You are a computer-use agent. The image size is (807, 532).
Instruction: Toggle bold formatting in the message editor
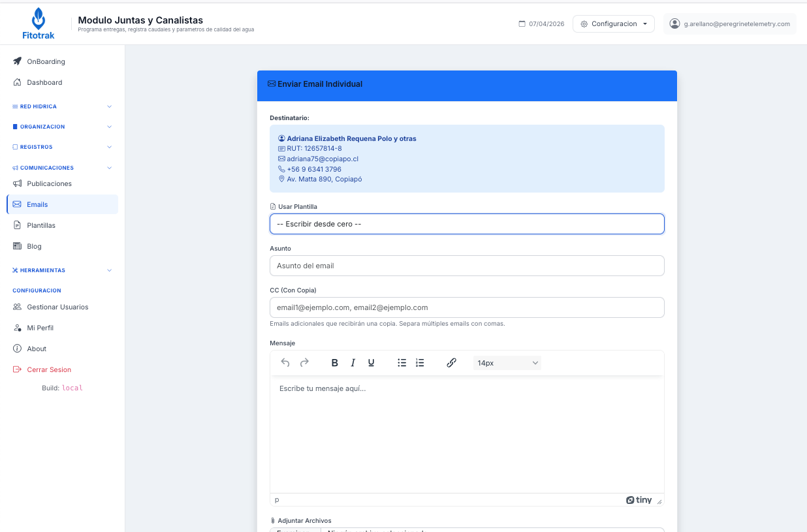click(x=334, y=362)
